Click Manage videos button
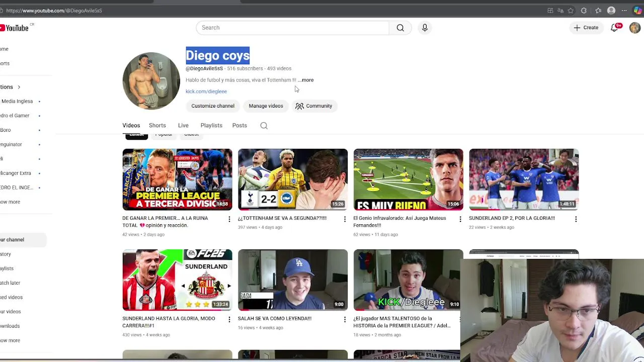 tap(266, 106)
